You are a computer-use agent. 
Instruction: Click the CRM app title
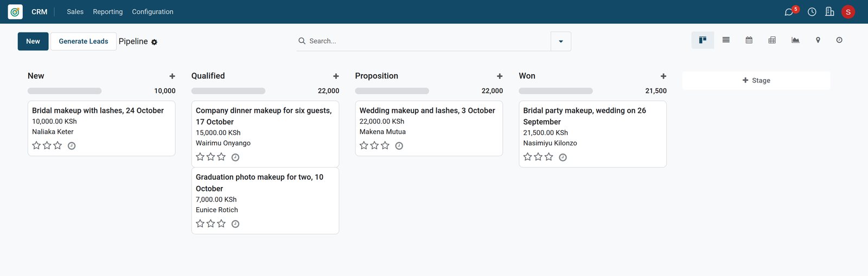pos(40,12)
